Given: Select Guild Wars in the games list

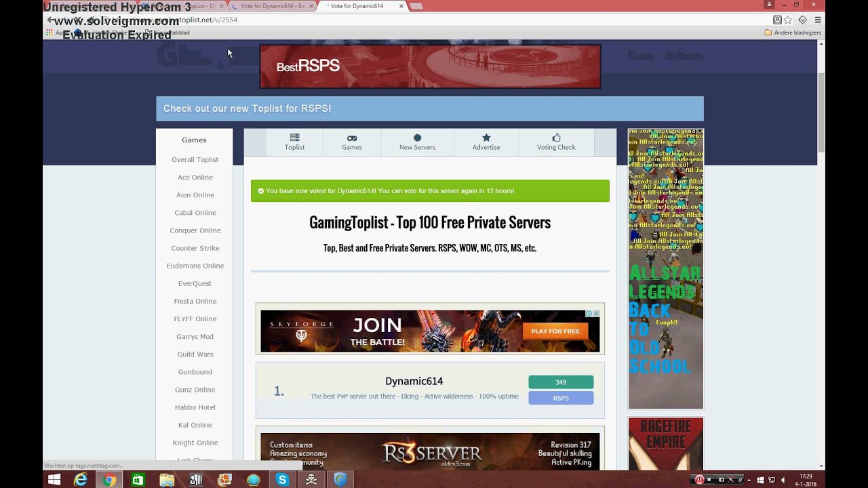Looking at the screenshot, I should coord(195,354).
